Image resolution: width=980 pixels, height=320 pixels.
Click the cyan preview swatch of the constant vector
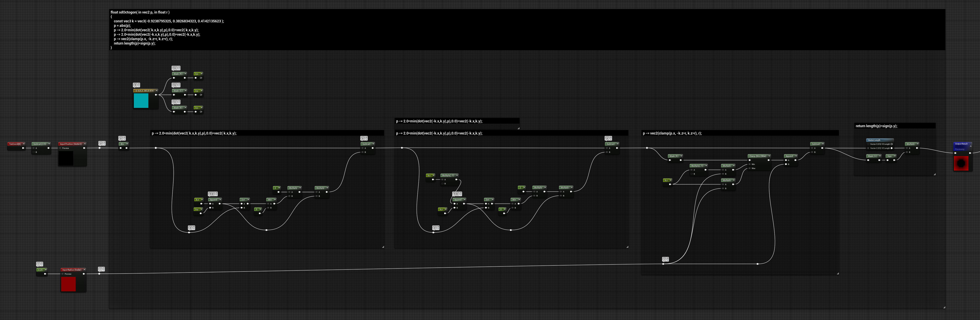[141, 100]
